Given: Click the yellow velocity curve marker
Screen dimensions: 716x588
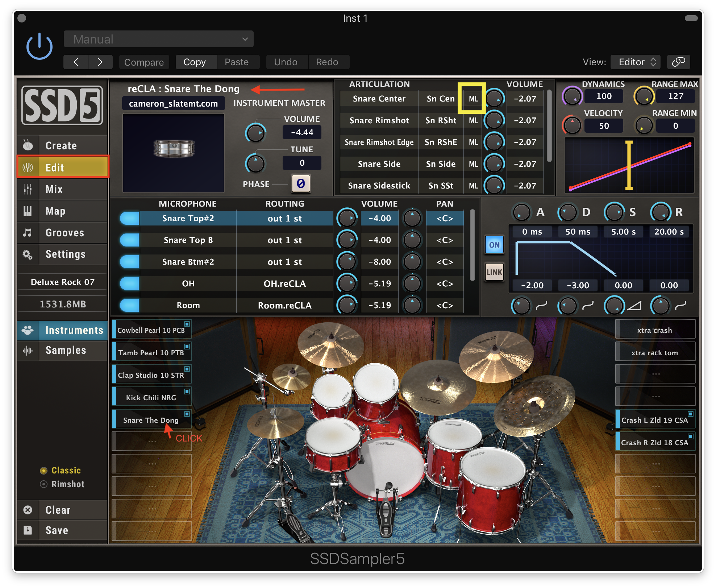Looking at the screenshot, I should tap(629, 165).
